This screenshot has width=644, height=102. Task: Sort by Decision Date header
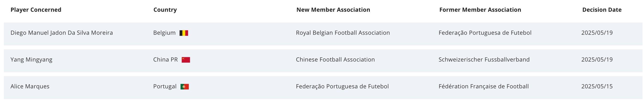tap(602, 10)
